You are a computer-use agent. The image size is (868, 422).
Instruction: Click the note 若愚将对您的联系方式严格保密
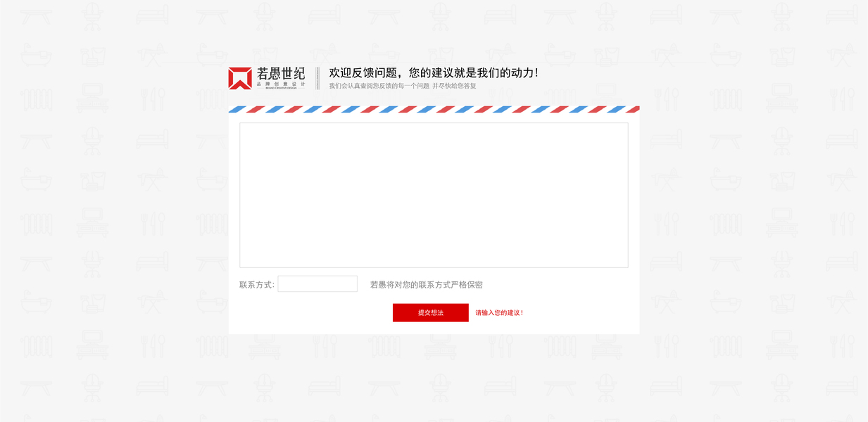[427, 285]
